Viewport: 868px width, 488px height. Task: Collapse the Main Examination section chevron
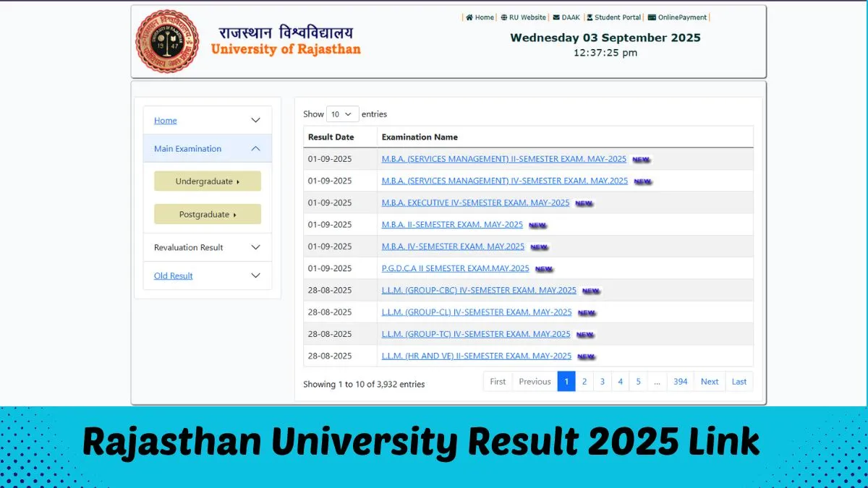[x=255, y=148]
